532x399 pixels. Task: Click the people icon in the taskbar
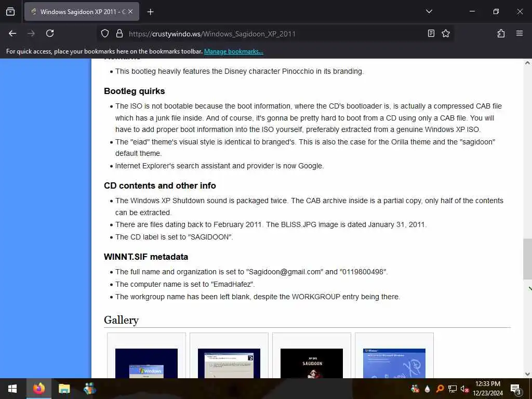coord(89,389)
